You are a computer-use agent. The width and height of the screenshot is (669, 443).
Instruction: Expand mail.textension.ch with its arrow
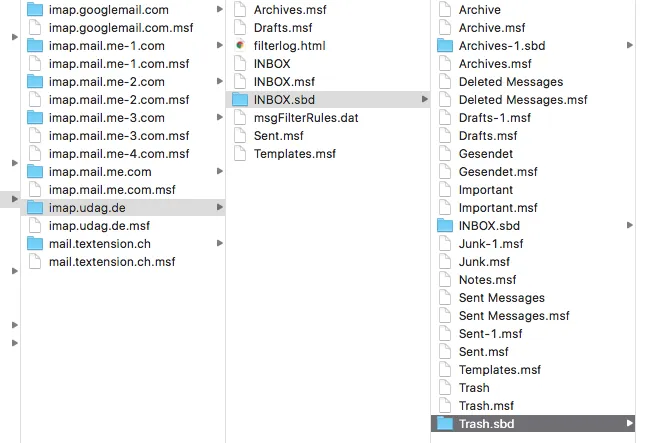click(220, 243)
